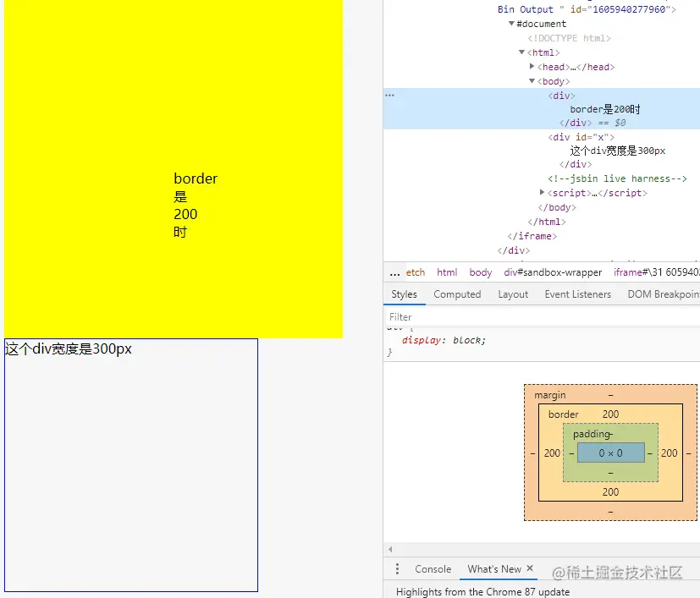Open the DOM Breakpoints tab

click(664, 294)
